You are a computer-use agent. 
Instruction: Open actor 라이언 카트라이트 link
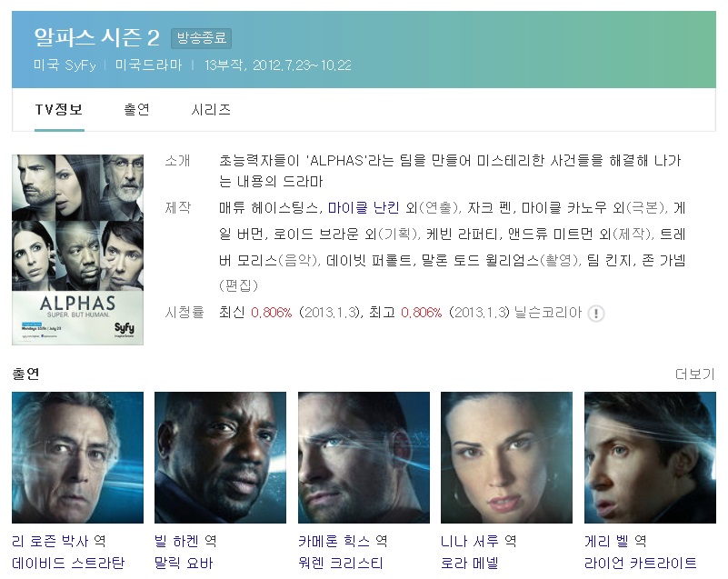coord(640,563)
